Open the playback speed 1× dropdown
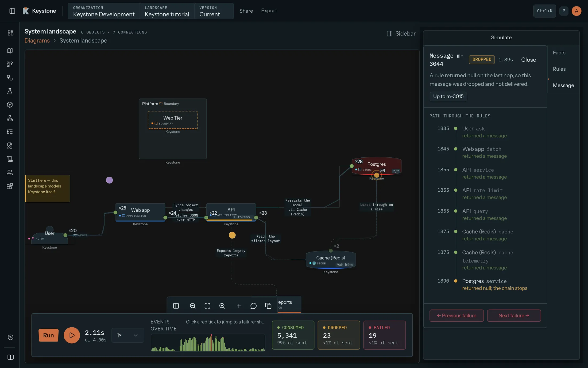This screenshot has height=368, width=588. click(x=127, y=335)
